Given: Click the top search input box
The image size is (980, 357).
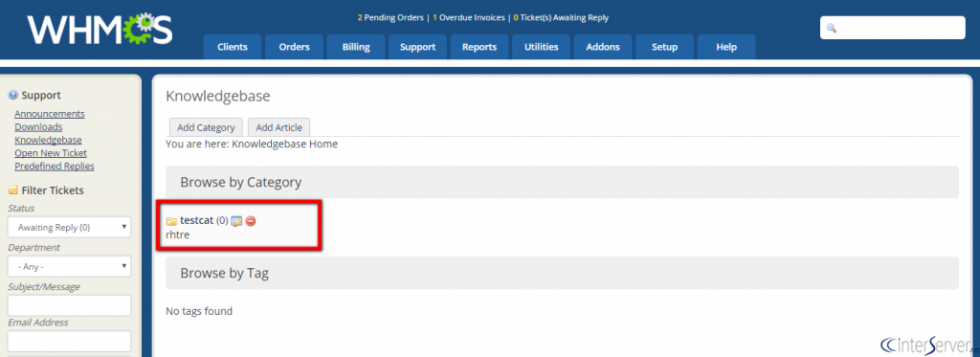Looking at the screenshot, I should [893, 28].
